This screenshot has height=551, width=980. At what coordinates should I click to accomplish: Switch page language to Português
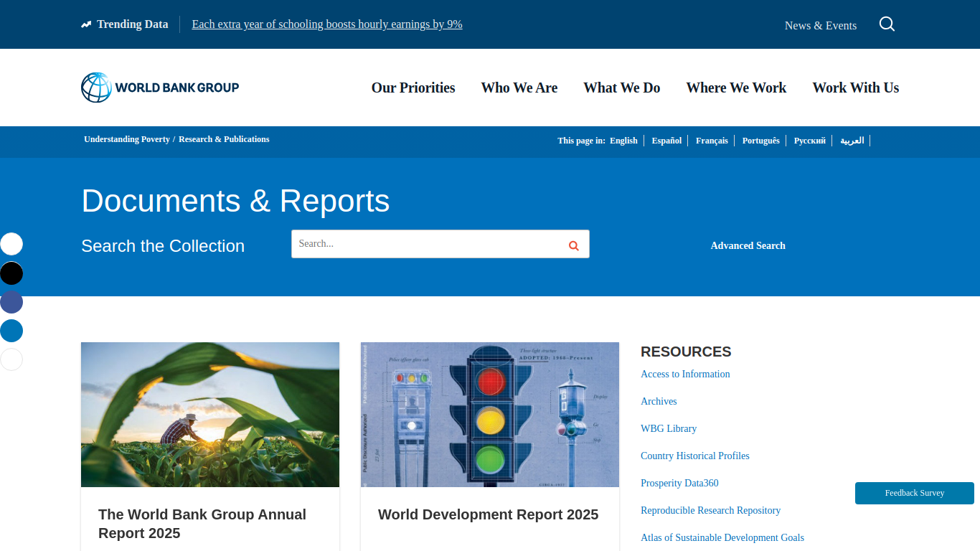[760, 141]
